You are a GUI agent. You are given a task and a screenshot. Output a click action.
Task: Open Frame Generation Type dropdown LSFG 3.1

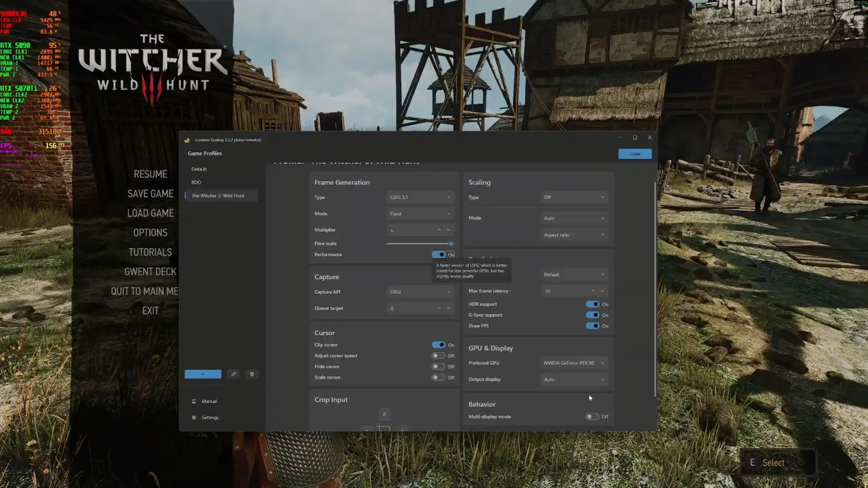coord(420,197)
